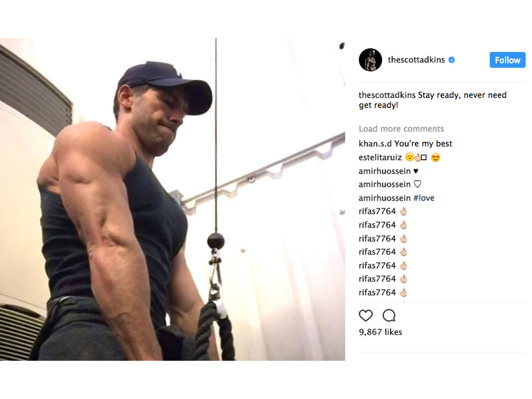Open amirhuossein on the #love comment

(384, 198)
